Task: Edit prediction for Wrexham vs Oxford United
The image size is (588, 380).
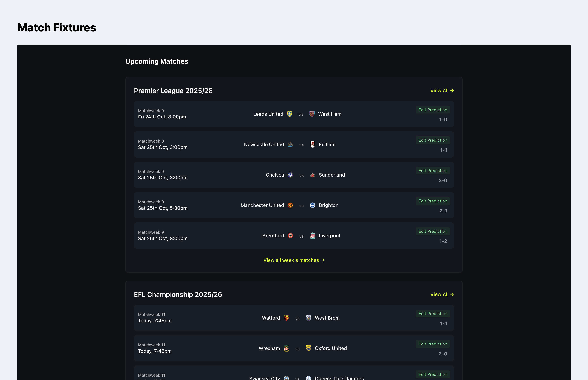Action: click(433, 344)
